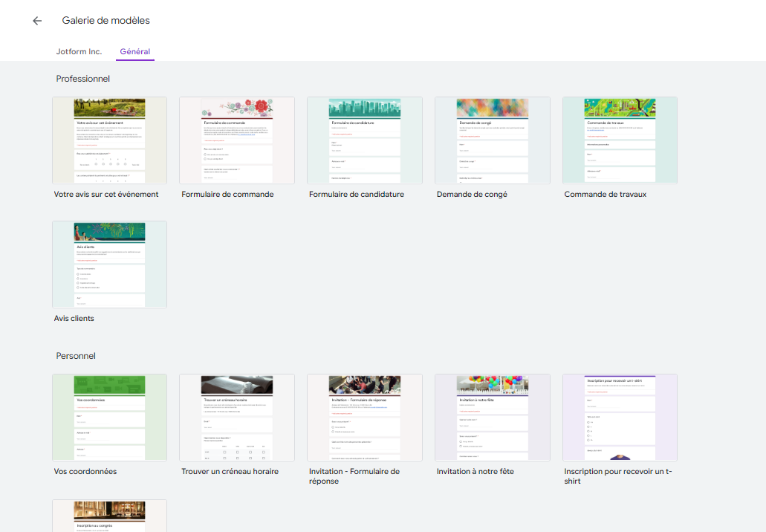Click the back arrow icon
This screenshot has width=766, height=532.
(x=37, y=21)
